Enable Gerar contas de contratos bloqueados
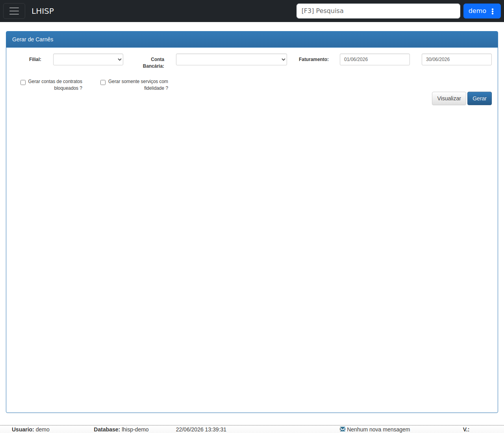 (23, 82)
